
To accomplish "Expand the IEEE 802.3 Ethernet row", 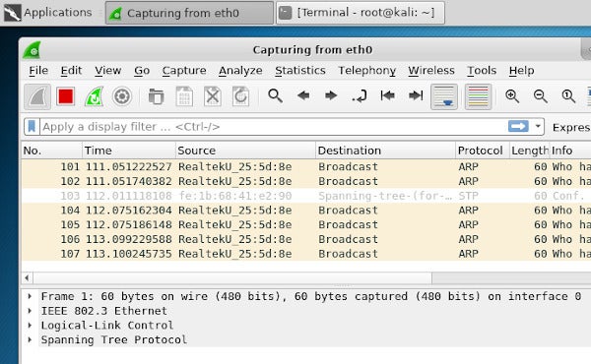I will click(30, 311).
